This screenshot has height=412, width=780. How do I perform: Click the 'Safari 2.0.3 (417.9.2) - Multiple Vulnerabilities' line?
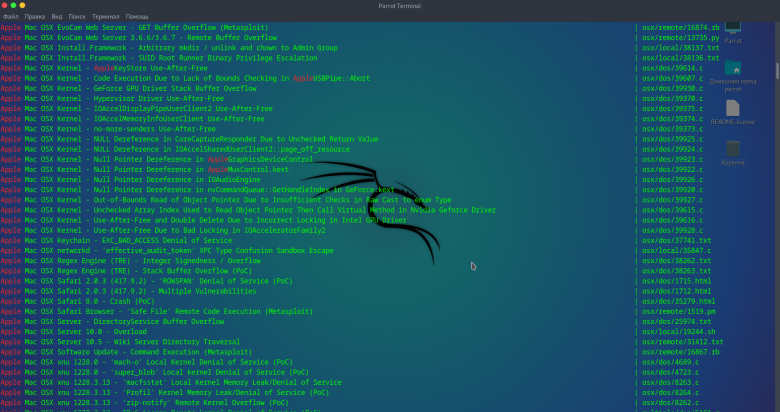[128, 291]
